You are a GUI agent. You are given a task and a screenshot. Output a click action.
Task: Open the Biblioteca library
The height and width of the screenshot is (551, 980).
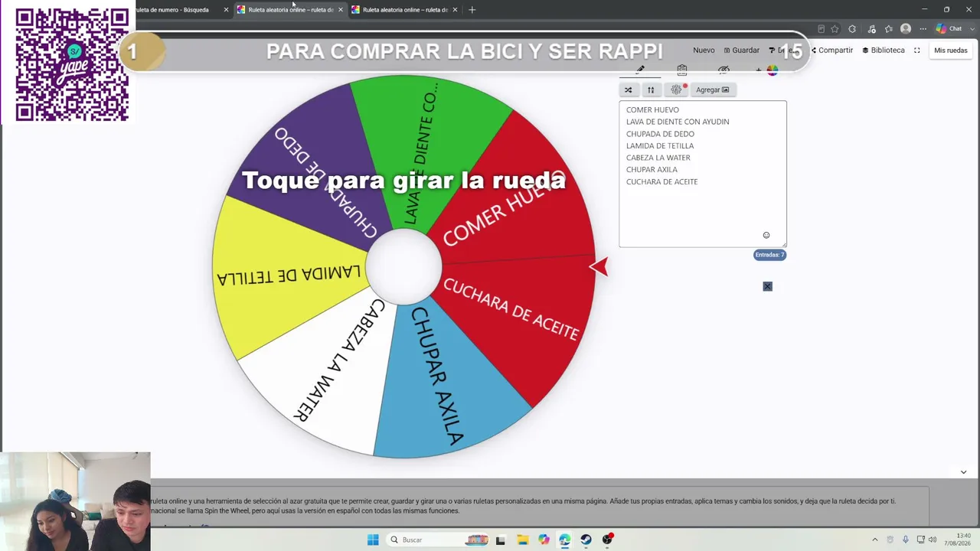pyautogui.click(x=884, y=51)
